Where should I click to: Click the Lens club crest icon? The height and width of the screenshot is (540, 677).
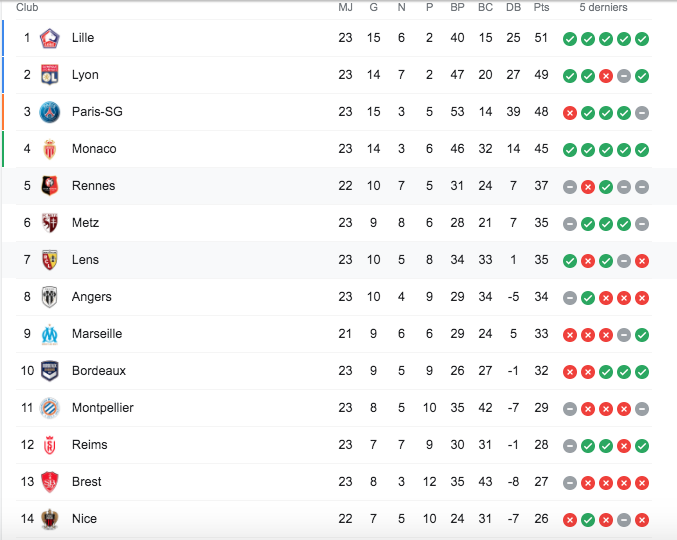click(50, 260)
